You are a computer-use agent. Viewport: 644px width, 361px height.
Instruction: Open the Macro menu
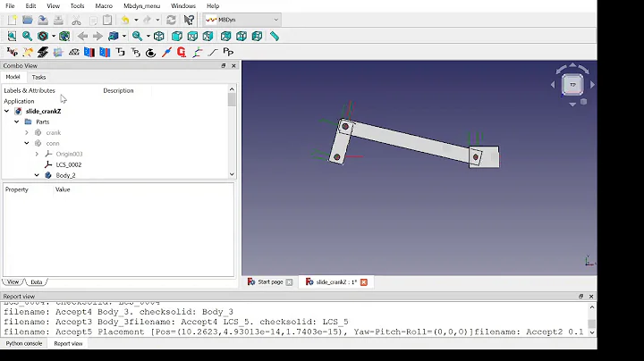pos(104,5)
